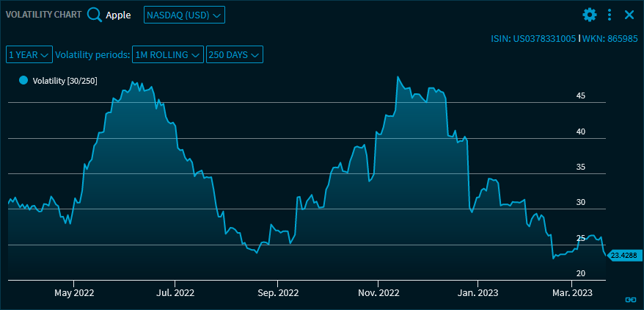The height and width of the screenshot is (310, 644).
Task: Close the volatility chart panel
Action: coord(629,15)
